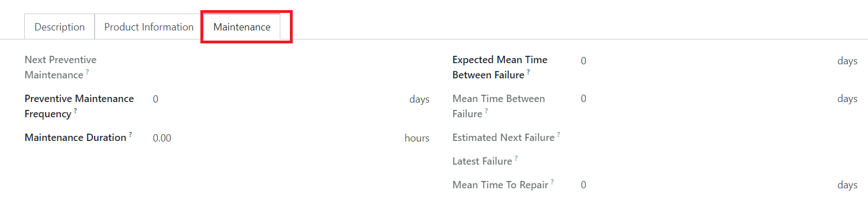The height and width of the screenshot is (221, 868).
Task: Click the Estimated Next Failure label
Action: (x=503, y=138)
